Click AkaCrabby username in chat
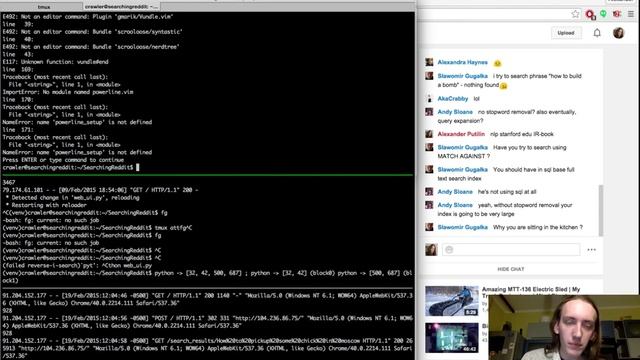The height and width of the screenshot is (360, 640). 453,98
